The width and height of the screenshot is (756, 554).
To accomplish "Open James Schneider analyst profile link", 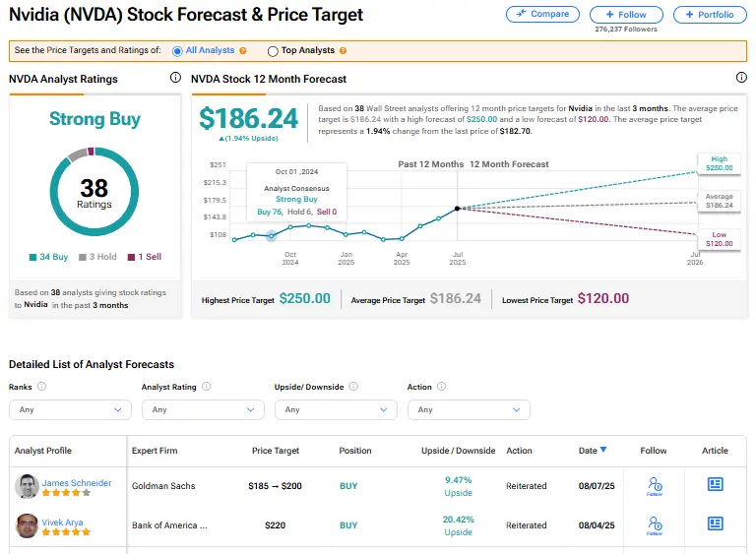I will point(77,483).
